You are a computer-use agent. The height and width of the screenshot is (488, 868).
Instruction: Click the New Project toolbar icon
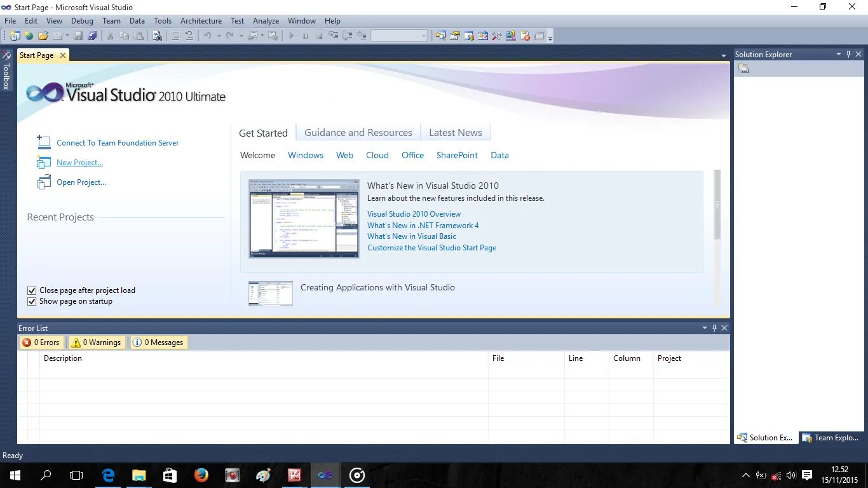click(15, 36)
